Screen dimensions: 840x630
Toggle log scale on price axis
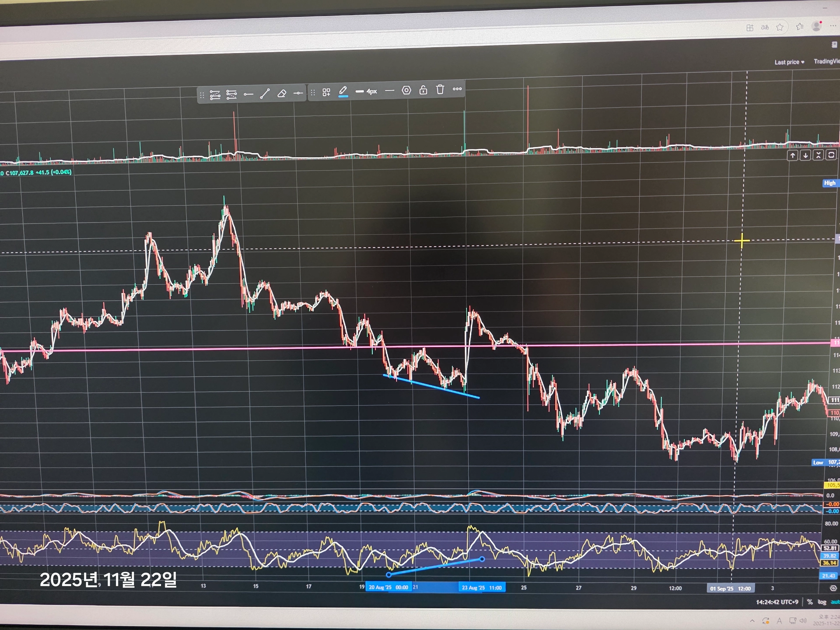pyautogui.click(x=822, y=602)
